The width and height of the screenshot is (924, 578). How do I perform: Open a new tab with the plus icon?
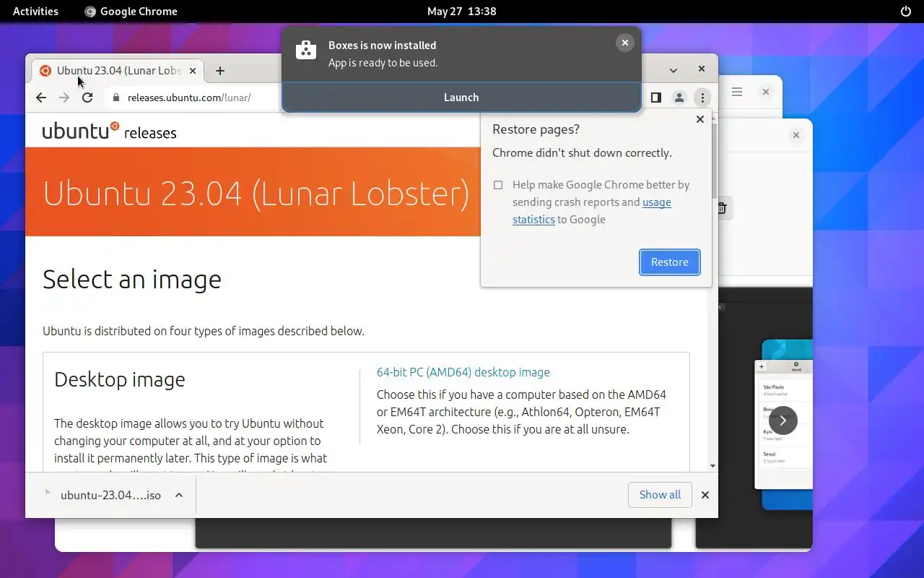pyautogui.click(x=220, y=71)
